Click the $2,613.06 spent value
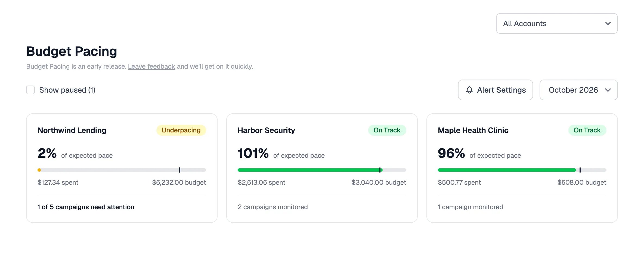644x267 pixels. [x=261, y=183]
